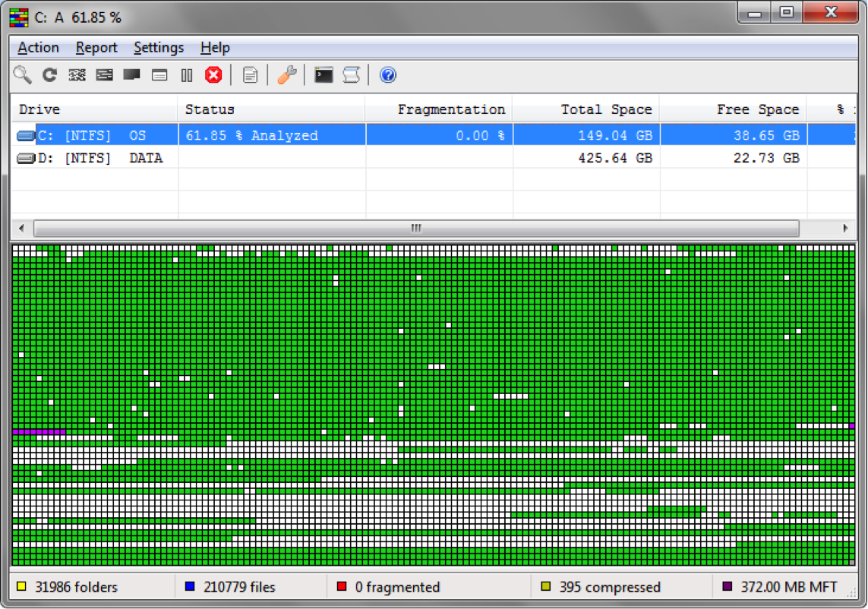The width and height of the screenshot is (868, 609).
Task: Click the Optimize MFT toolbar icon
Action: pos(159,74)
